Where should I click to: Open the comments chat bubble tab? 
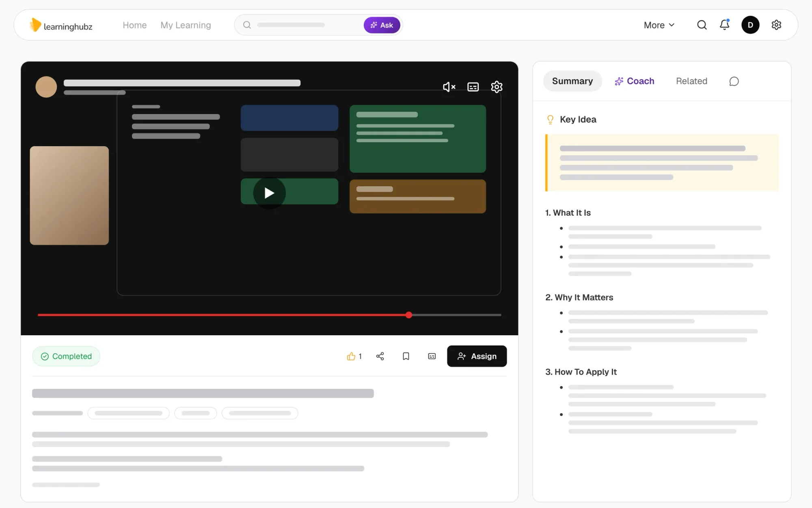click(734, 81)
